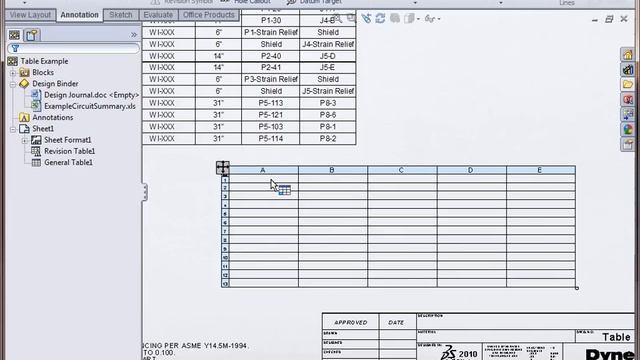Screen dimensions: 640x360
Task: Click the 3D Drawing View icon
Action: (x=395, y=18)
